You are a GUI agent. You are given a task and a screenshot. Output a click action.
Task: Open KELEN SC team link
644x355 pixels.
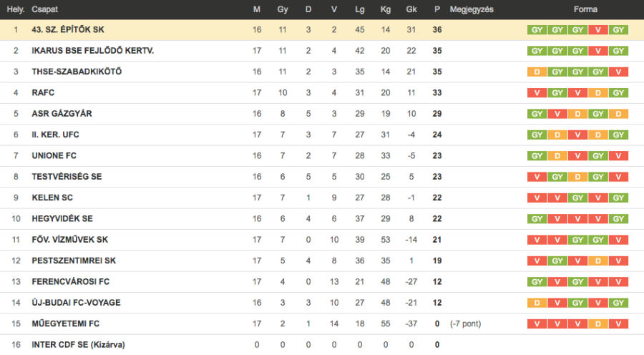(52, 198)
